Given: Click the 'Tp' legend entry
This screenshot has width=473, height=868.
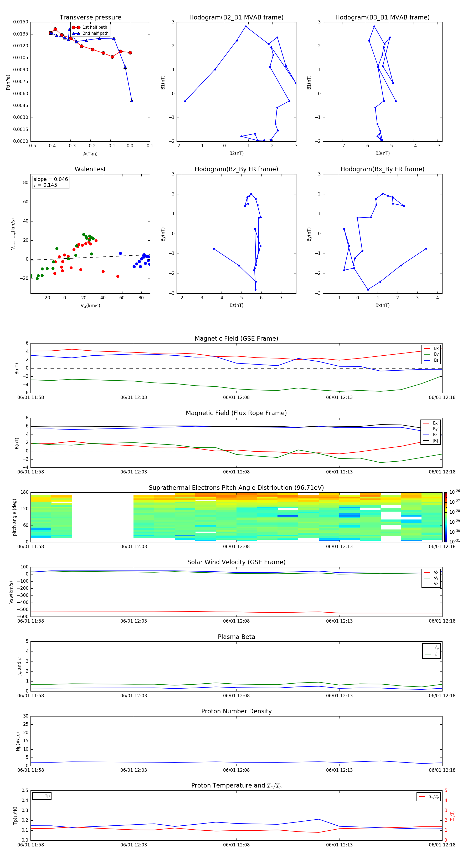Looking at the screenshot, I should point(47,796).
